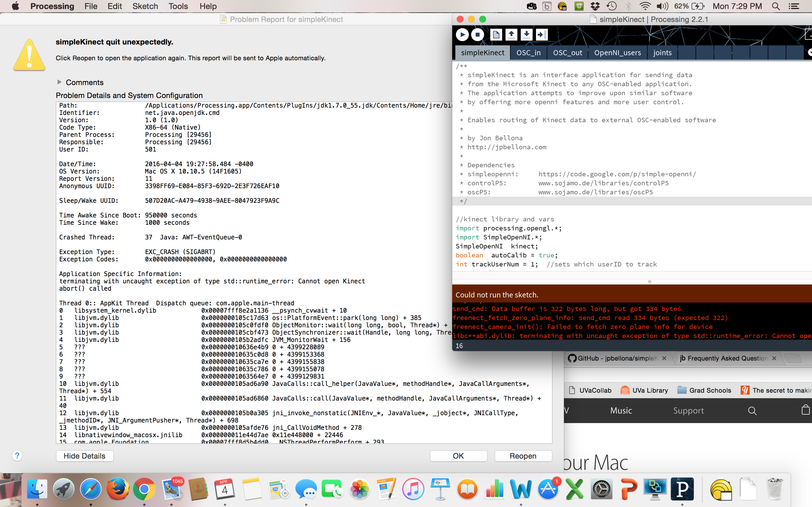Viewport: 812px width, 507px height.
Task: Close the GitHub jpbellona browser tab
Action: [664, 358]
